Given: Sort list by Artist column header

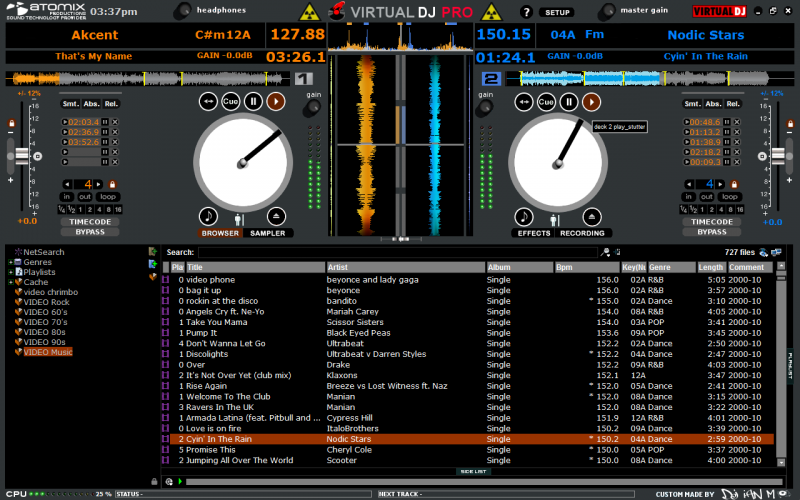Looking at the screenshot, I should tap(405, 267).
